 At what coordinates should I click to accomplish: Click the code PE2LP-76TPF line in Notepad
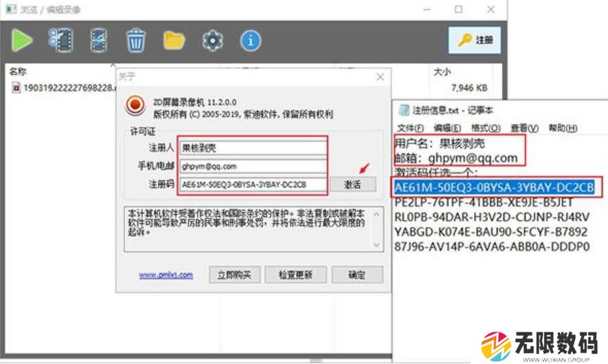tap(483, 203)
